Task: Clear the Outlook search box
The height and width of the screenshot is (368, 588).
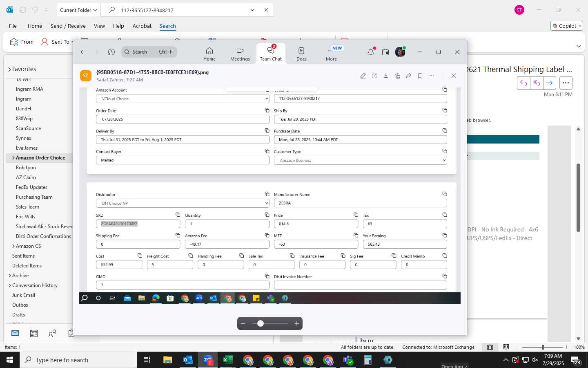Action: (266, 10)
